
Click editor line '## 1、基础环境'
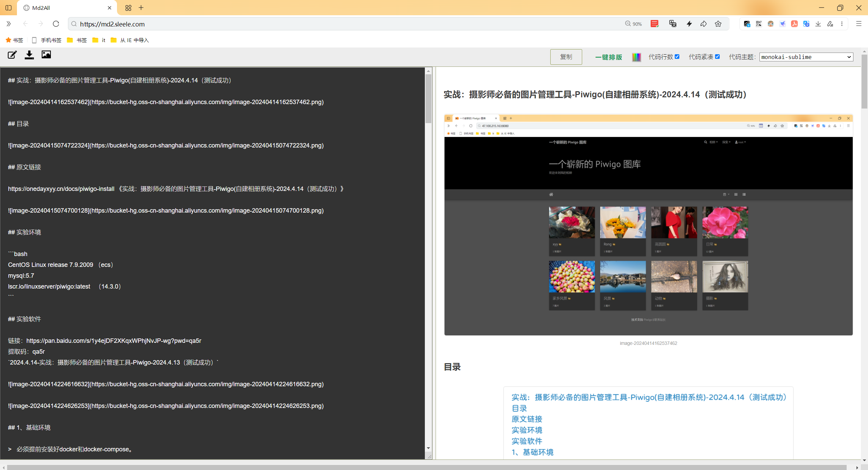(29, 428)
